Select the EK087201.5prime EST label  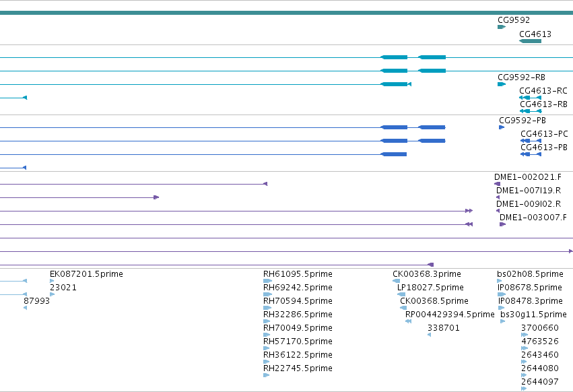point(86,274)
